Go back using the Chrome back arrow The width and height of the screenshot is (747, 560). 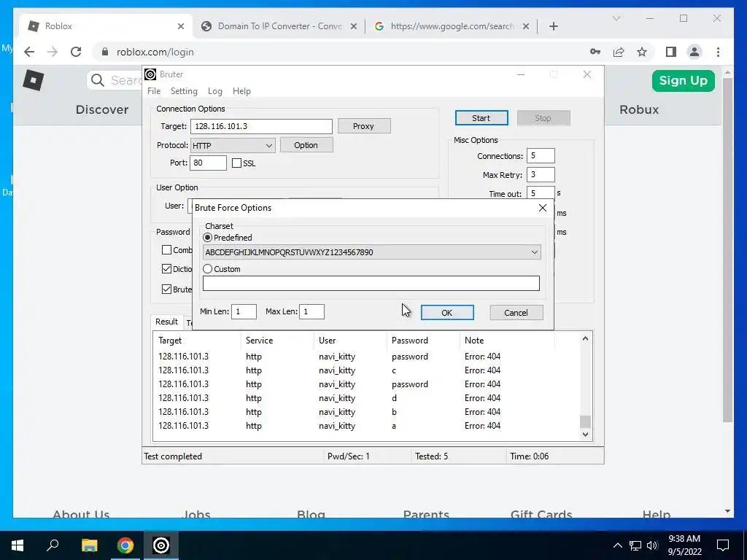[x=29, y=52]
